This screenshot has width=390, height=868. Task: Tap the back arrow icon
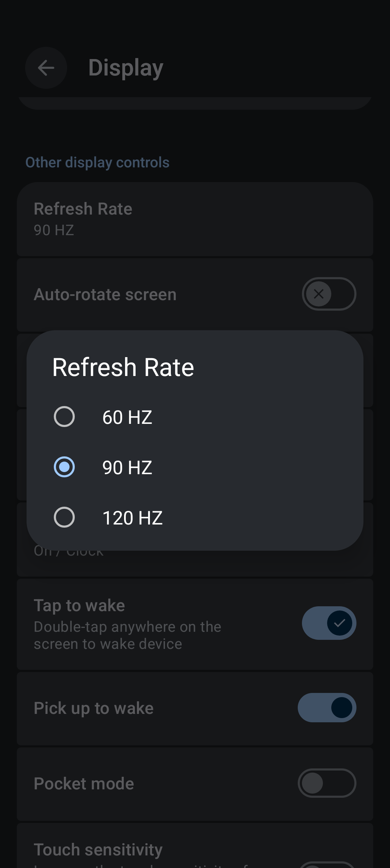(x=46, y=68)
